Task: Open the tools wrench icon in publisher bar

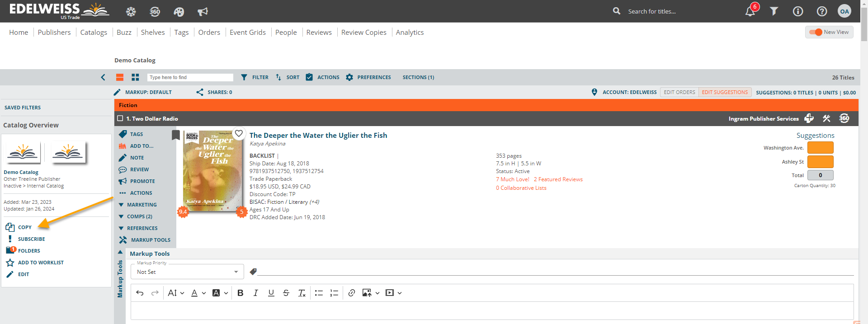Action: [826, 118]
